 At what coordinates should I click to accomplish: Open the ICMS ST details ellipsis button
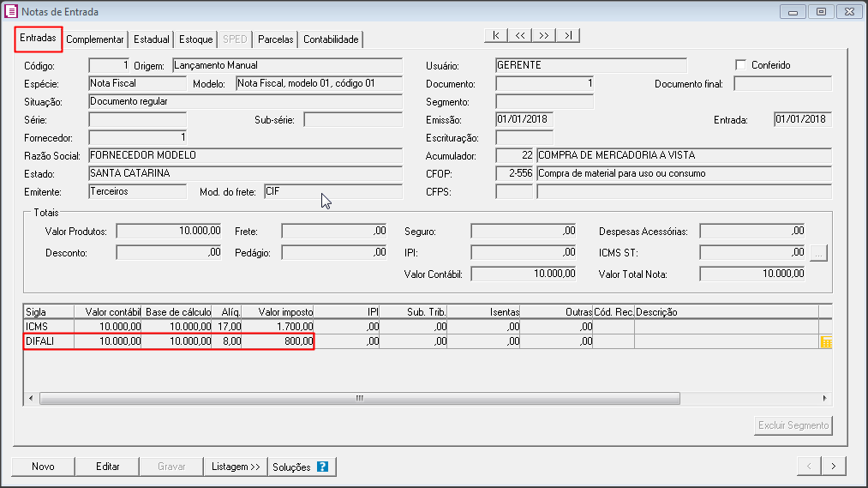click(818, 253)
